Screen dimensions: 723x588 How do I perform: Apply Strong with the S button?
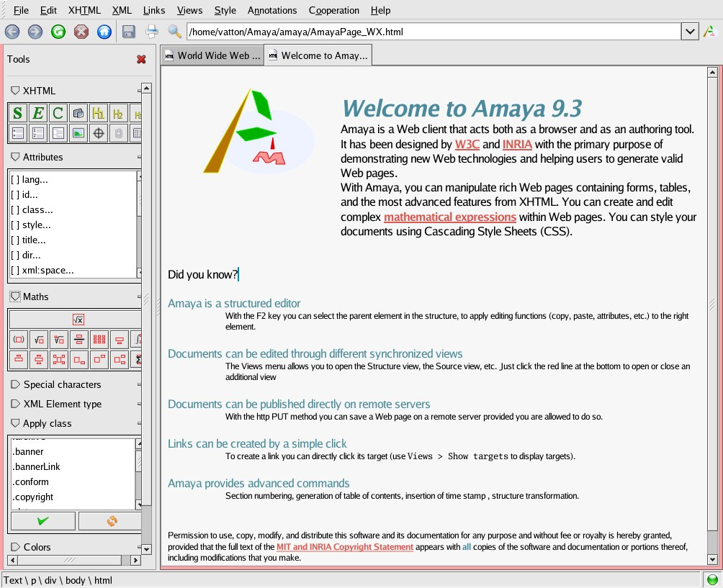point(17,113)
